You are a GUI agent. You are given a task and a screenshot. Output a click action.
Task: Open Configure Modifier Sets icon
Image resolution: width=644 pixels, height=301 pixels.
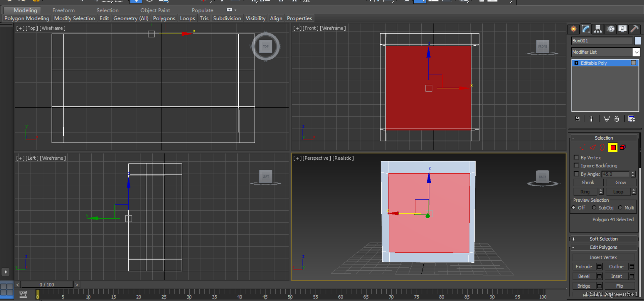click(632, 119)
